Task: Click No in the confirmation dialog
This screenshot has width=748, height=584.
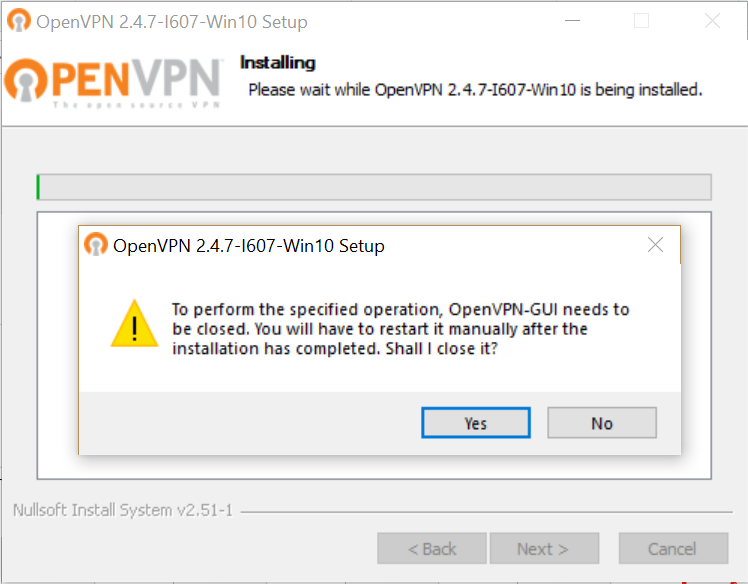Action: coord(602,423)
